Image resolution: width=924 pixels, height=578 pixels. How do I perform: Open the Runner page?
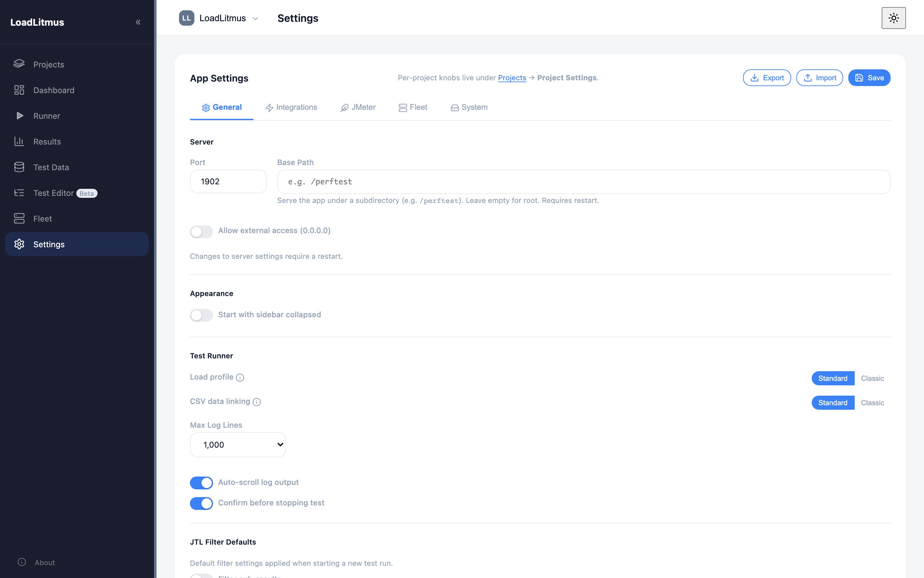click(77, 116)
